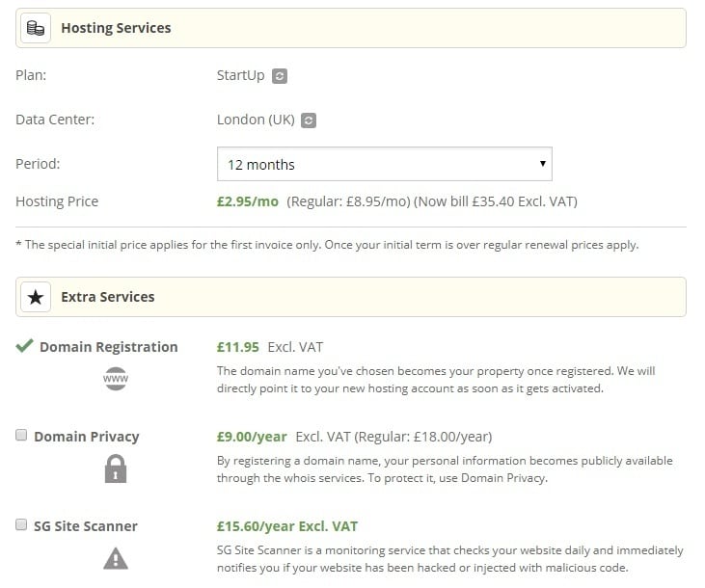Click the special initial price footnote
Image resolution: width=705 pixels, height=588 pixels.
pyautogui.click(x=327, y=245)
